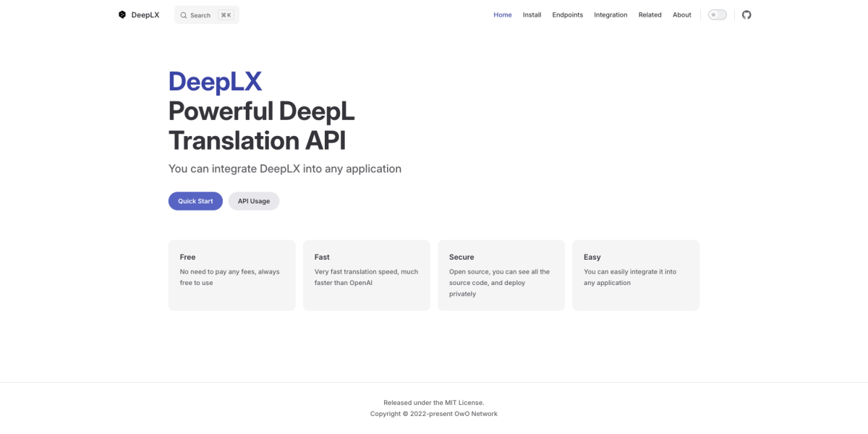Open the Related links page

tap(650, 14)
